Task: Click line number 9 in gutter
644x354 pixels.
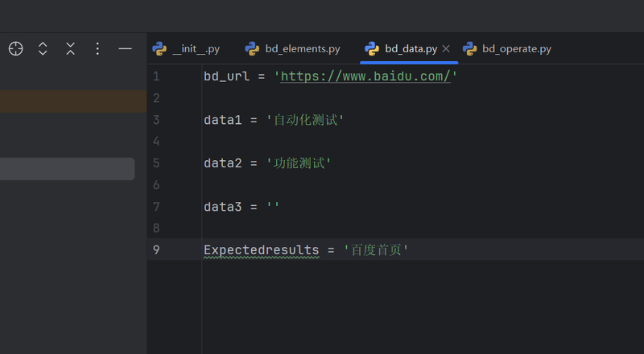Action: pyautogui.click(x=156, y=250)
